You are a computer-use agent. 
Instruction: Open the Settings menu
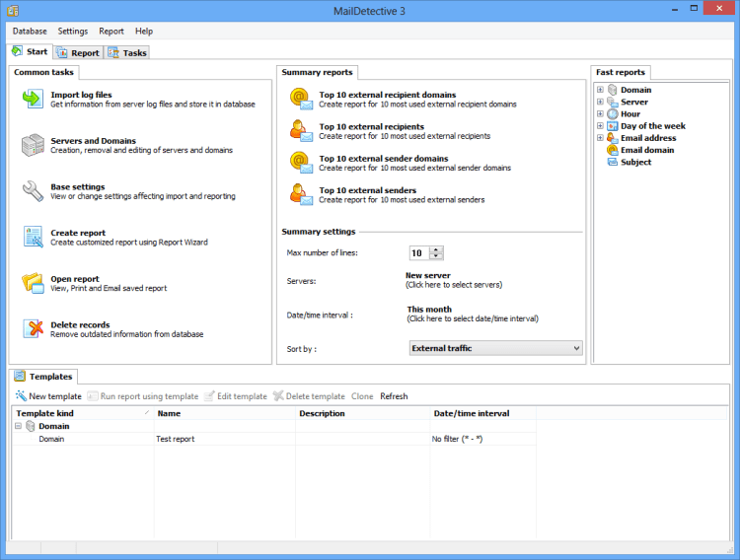[73, 32]
